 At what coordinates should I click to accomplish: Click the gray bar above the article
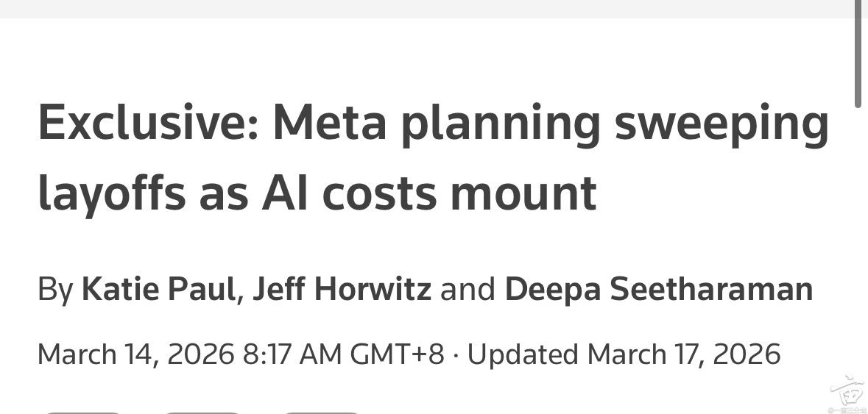coord(427,8)
